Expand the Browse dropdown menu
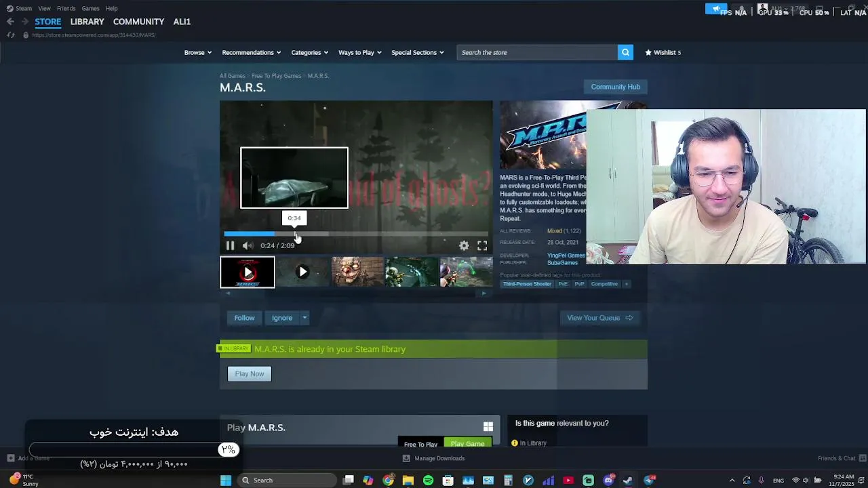The image size is (868, 488). (198, 52)
